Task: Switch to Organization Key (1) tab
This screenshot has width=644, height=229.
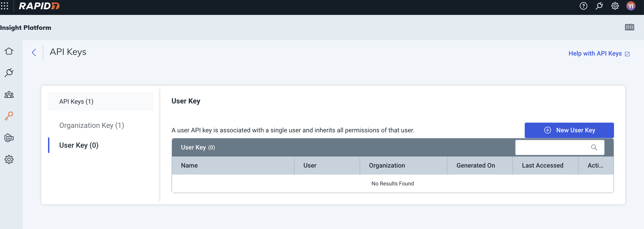Action: pyautogui.click(x=92, y=125)
